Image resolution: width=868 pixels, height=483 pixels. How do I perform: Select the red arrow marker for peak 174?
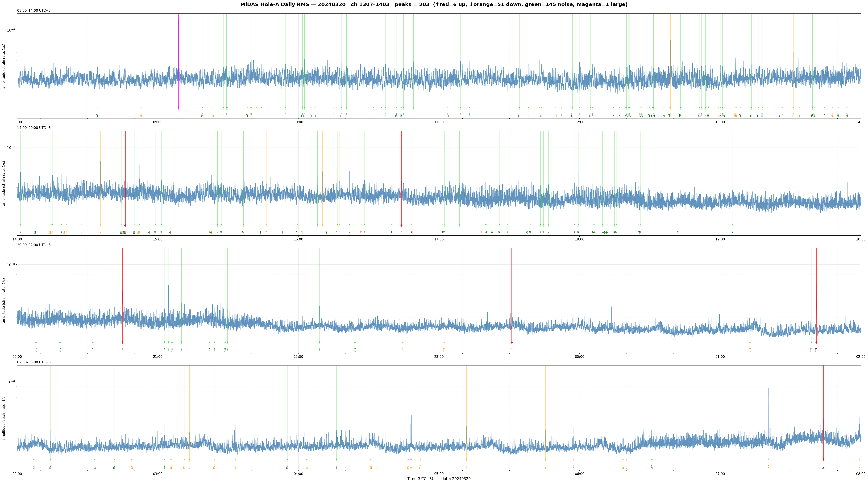[816, 342]
